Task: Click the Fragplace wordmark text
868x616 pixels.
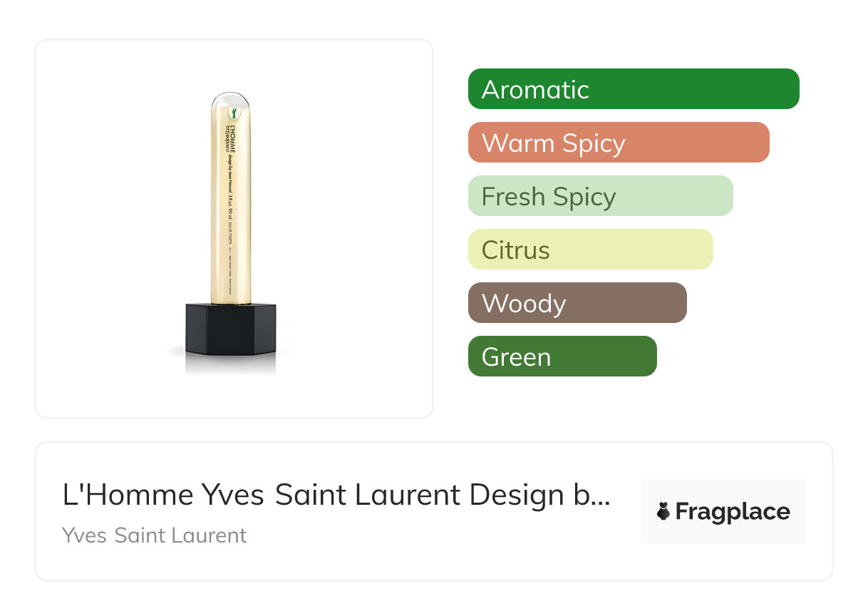Action: click(x=733, y=511)
